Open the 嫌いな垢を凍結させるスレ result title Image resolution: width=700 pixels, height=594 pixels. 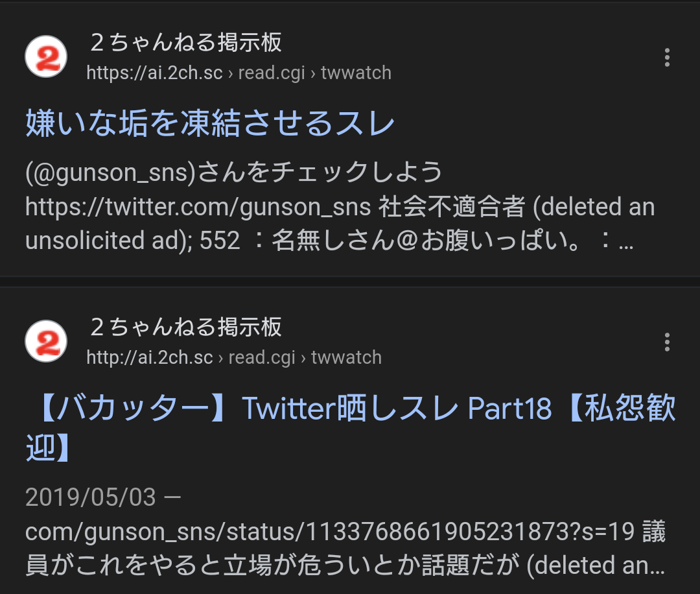tap(210, 123)
